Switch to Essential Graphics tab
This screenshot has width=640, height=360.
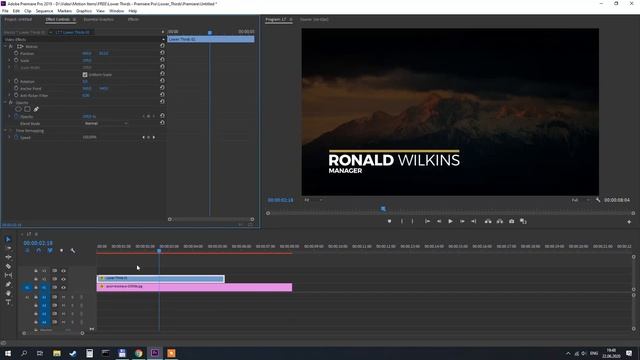(98, 19)
